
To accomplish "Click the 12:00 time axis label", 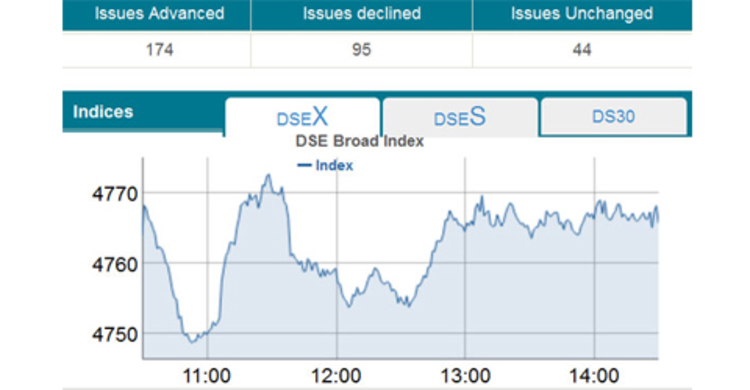I will tap(336, 376).
